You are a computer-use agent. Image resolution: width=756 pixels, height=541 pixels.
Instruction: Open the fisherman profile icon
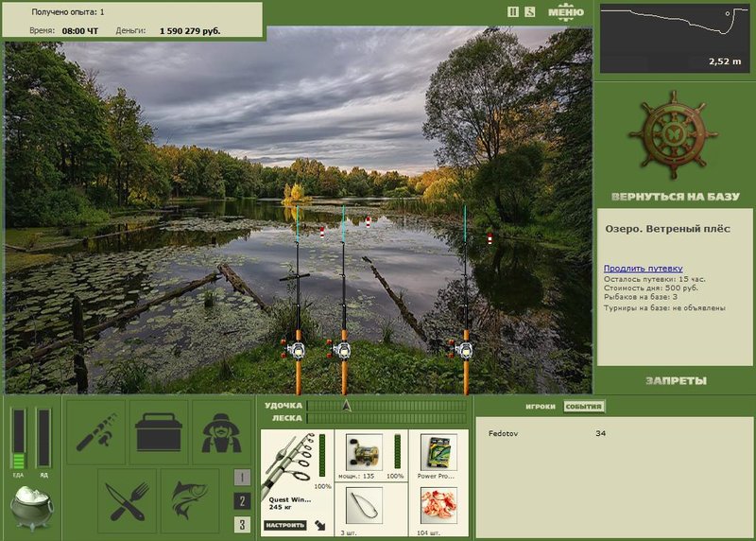221,432
